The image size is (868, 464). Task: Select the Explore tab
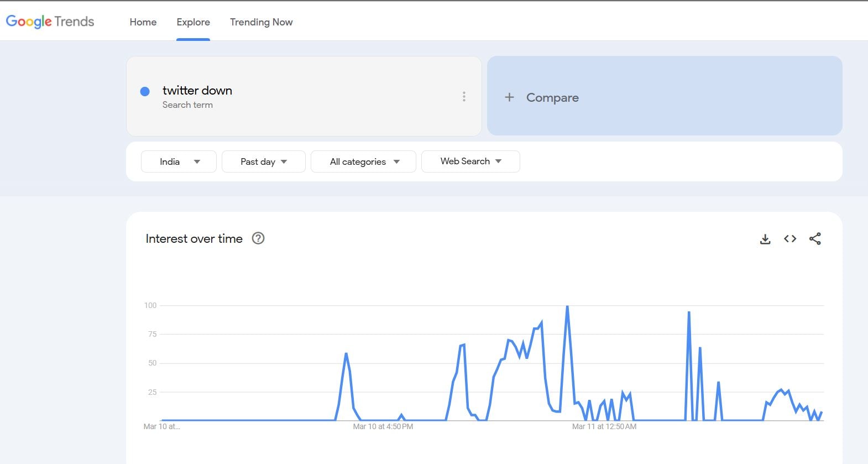(193, 22)
